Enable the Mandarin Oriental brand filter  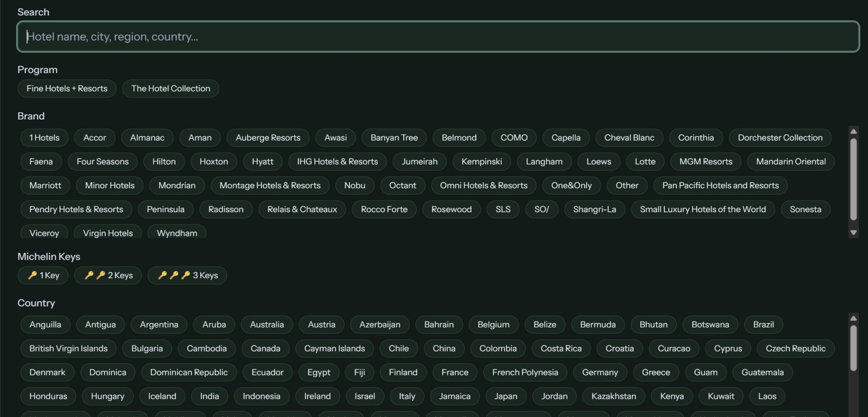[791, 162]
